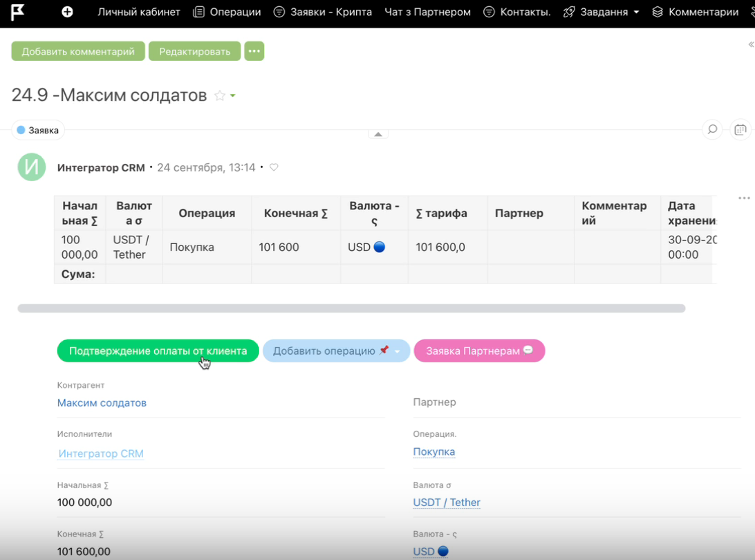Open dropdown arrow next to title star

233,95
